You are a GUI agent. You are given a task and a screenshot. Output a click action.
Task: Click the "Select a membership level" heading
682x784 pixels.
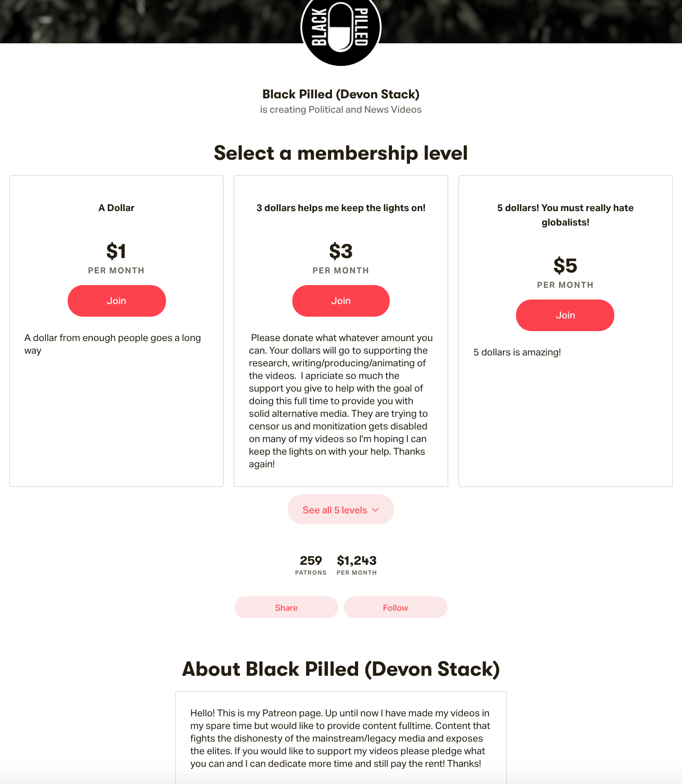[x=341, y=153]
